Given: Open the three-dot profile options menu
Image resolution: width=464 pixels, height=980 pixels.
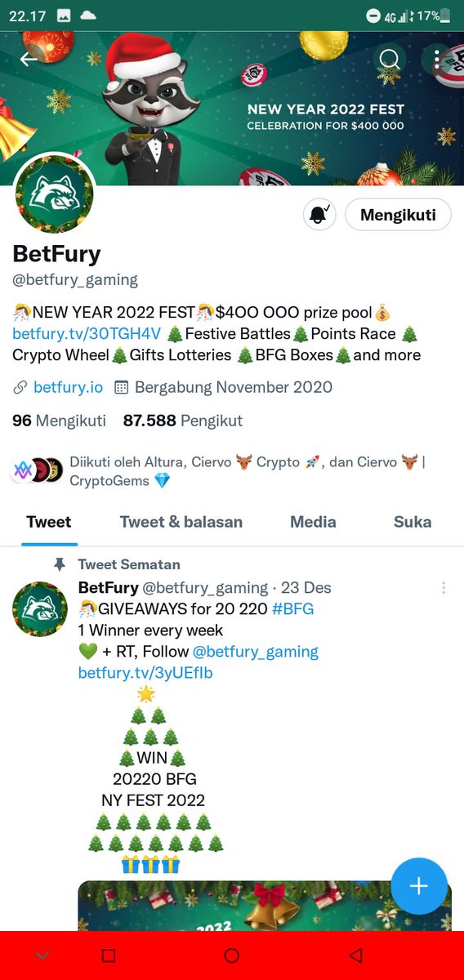Looking at the screenshot, I should pos(437,59).
